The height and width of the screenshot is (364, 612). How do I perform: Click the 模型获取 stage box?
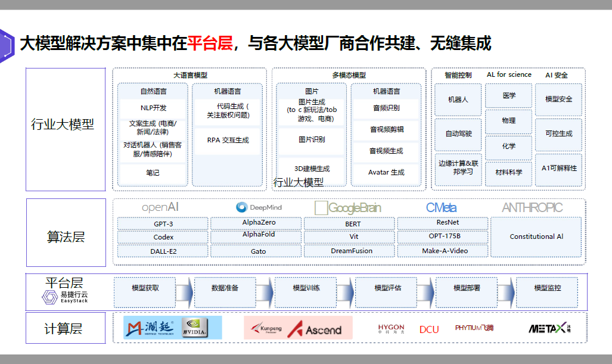[145, 293]
